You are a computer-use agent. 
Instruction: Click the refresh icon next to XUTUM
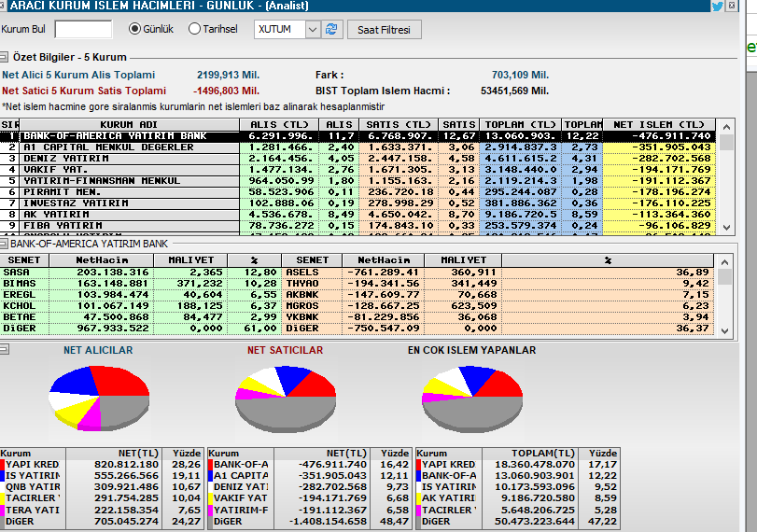click(x=331, y=30)
